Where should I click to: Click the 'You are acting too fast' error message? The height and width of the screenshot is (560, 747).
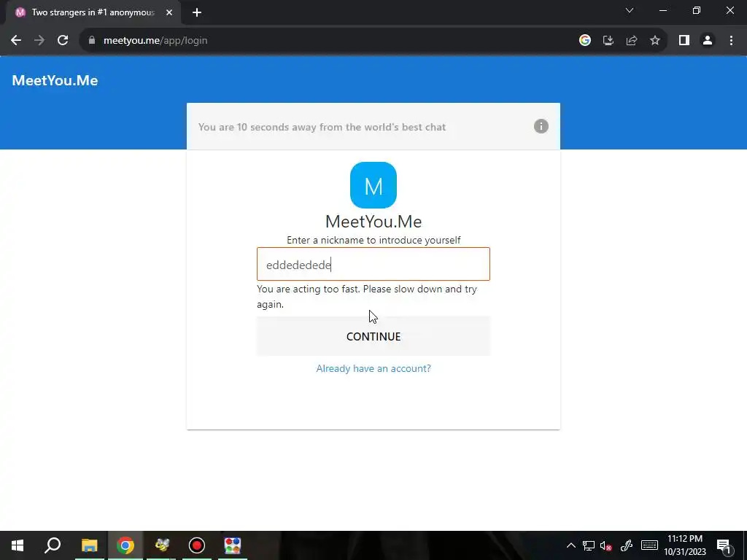click(367, 296)
